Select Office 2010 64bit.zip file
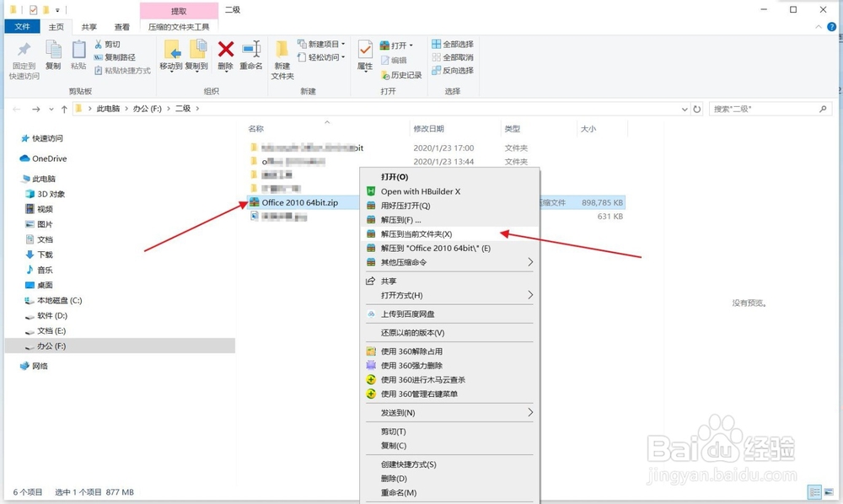 click(299, 202)
